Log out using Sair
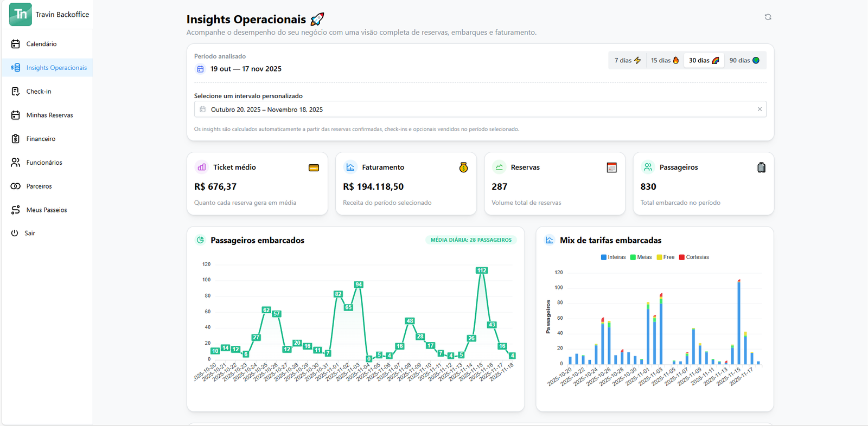The image size is (868, 426). 29,233
